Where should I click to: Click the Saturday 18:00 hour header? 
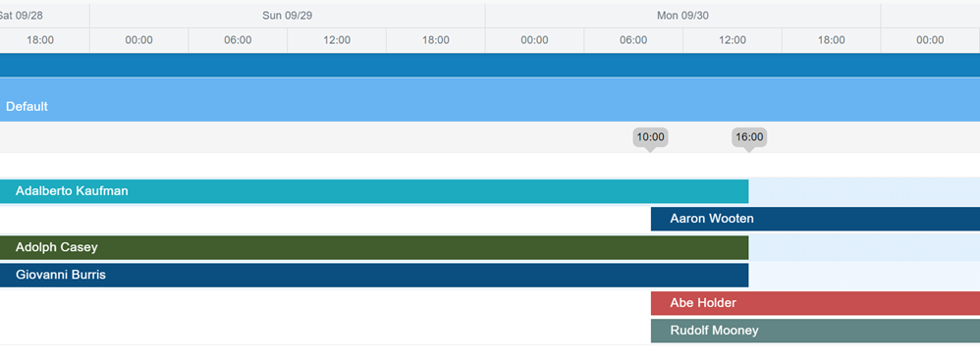pyautogui.click(x=40, y=40)
